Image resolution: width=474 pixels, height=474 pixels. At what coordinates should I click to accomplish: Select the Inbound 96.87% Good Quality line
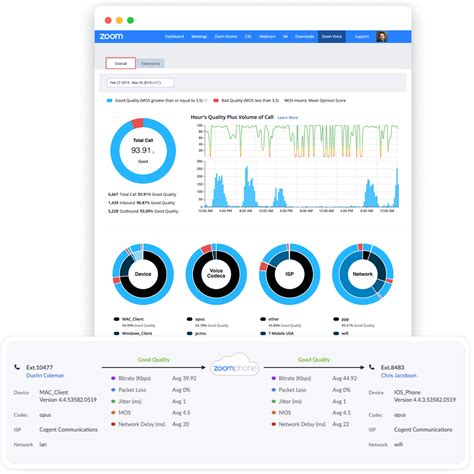pos(141,203)
